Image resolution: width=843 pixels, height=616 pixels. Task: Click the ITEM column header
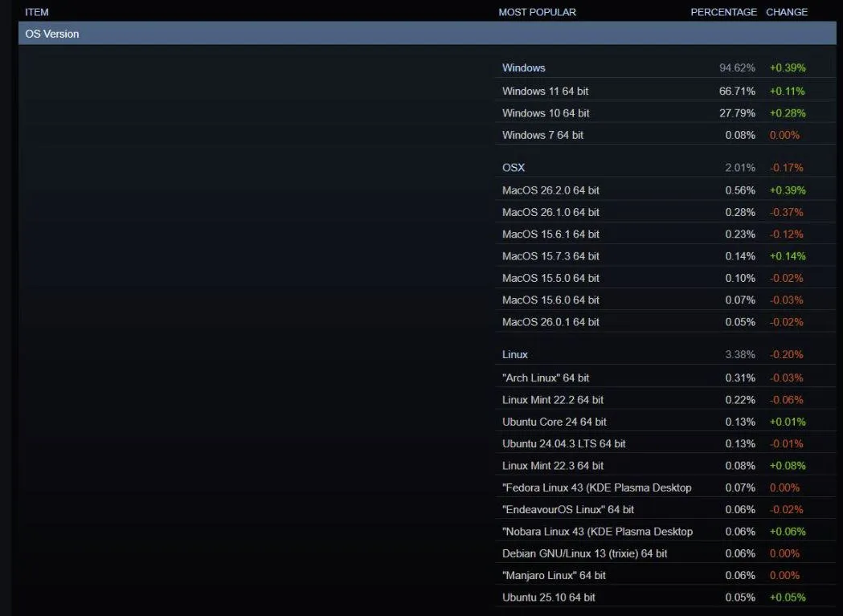pyautogui.click(x=36, y=12)
